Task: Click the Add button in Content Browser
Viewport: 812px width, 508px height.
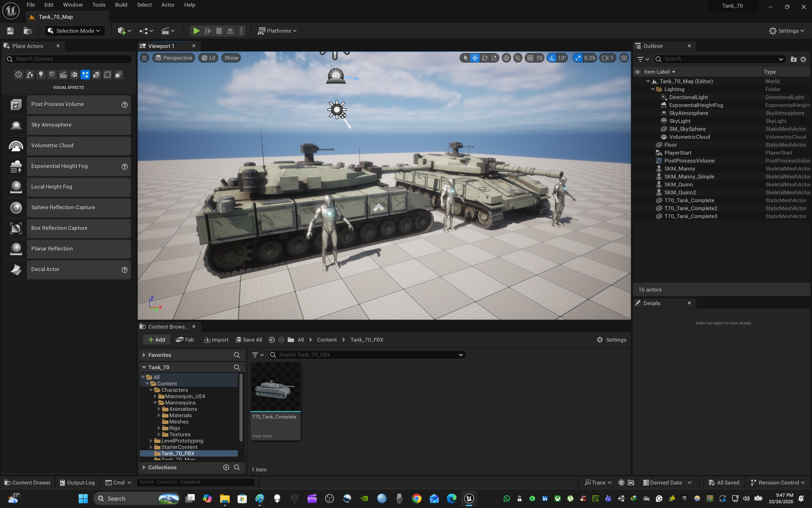Action: tap(156, 340)
